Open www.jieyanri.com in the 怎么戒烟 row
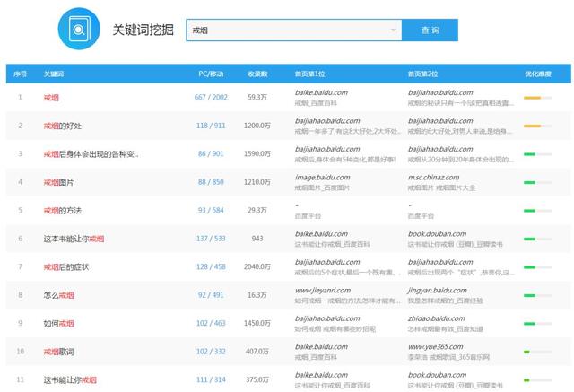The width and height of the screenshot is (574, 392). tap(326, 290)
